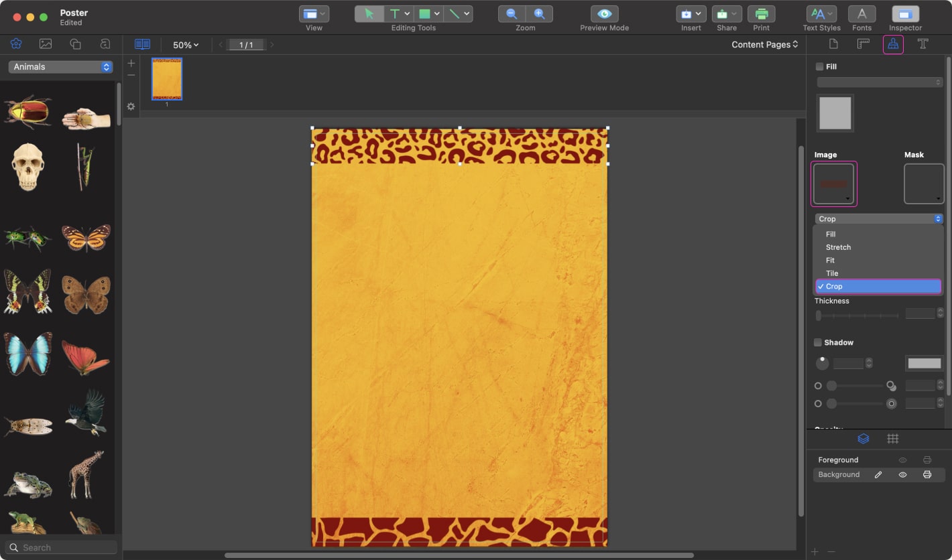Open the Text Art sidebar panel
952x560 pixels.
105,44
